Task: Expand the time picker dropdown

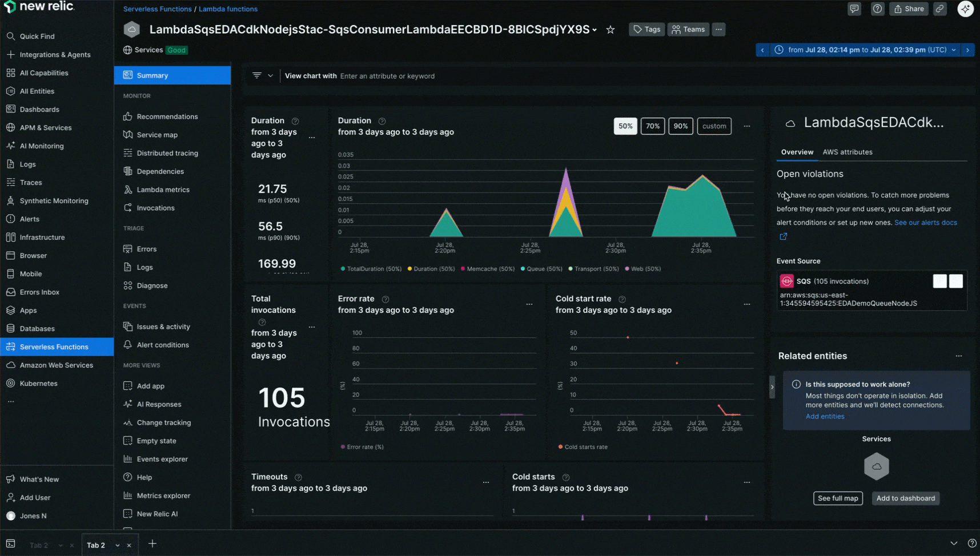Action: 954,50
